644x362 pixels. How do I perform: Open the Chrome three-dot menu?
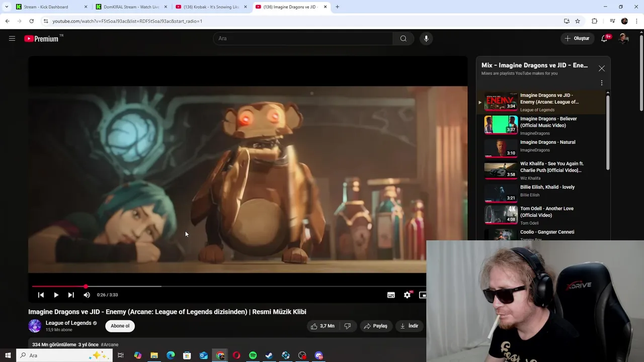coord(637,21)
